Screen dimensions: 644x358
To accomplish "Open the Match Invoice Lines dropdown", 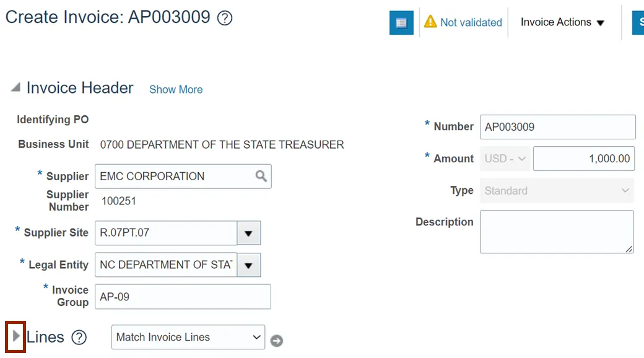I will coord(188,338).
